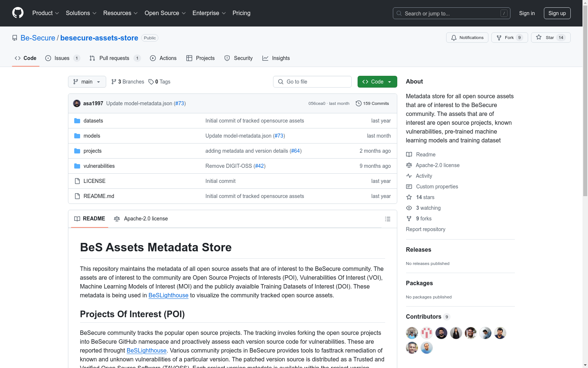Screen dimensions: 588x368
Task: Expand the Open Source menu
Action: (165, 13)
